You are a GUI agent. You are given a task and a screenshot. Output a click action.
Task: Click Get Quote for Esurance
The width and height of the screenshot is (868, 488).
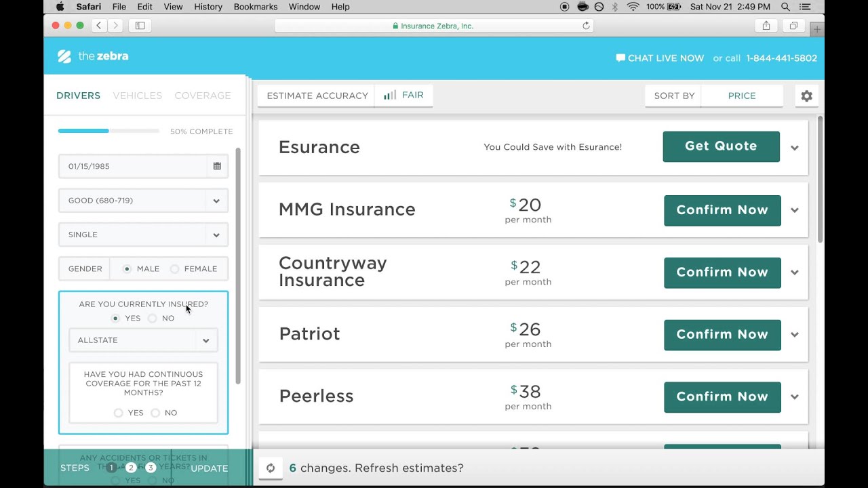pyautogui.click(x=721, y=146)
